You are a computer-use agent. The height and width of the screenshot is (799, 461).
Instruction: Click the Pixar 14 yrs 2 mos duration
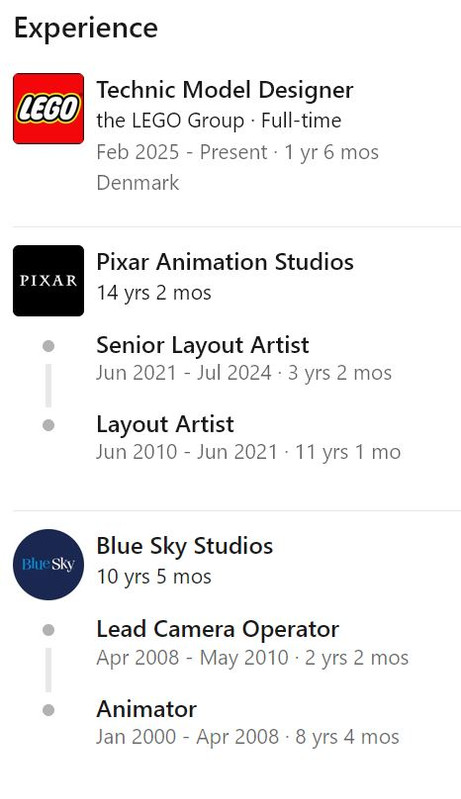tap(154, 293)
